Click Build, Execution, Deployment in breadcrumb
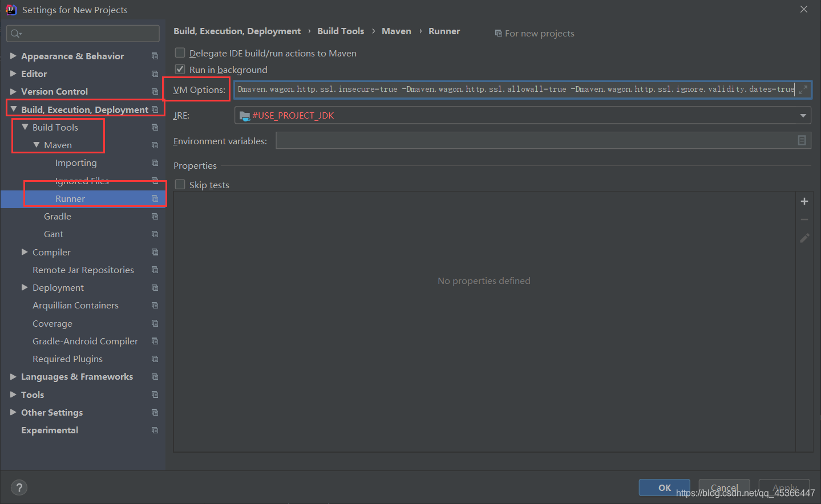The height and width of the screenshot is (504, 821). (237, 31)
